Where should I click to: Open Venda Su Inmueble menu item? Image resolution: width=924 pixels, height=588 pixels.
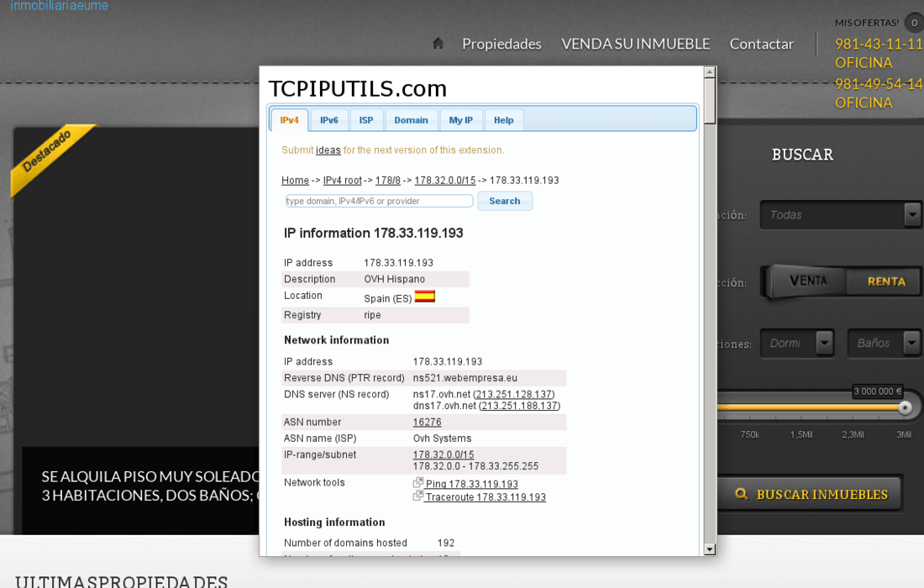pyautogui.click(x=635, y=45)
